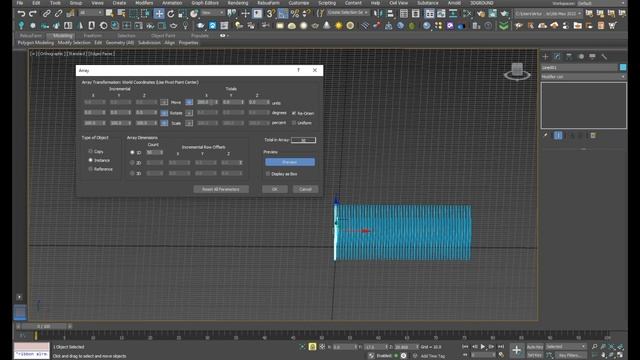Open the File menu

[20, 3]
